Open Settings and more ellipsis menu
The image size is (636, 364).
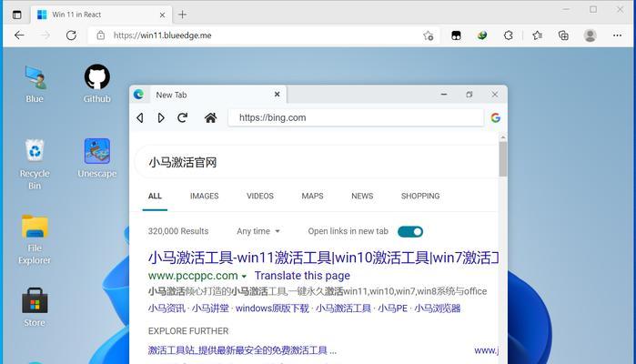coord(617,35)
